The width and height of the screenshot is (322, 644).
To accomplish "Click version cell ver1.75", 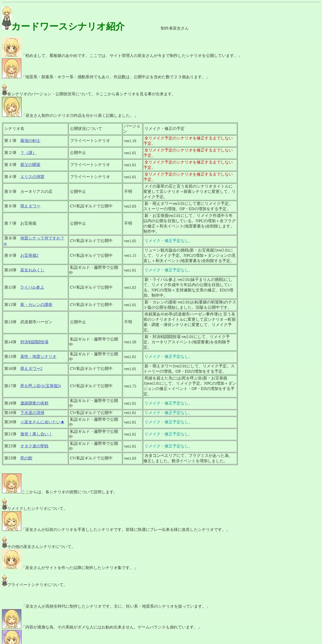I will coord(132,386).
